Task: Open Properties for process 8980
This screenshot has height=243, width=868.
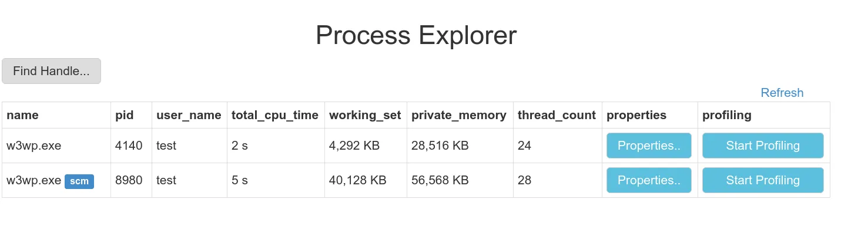Action: tap(649, 180)
